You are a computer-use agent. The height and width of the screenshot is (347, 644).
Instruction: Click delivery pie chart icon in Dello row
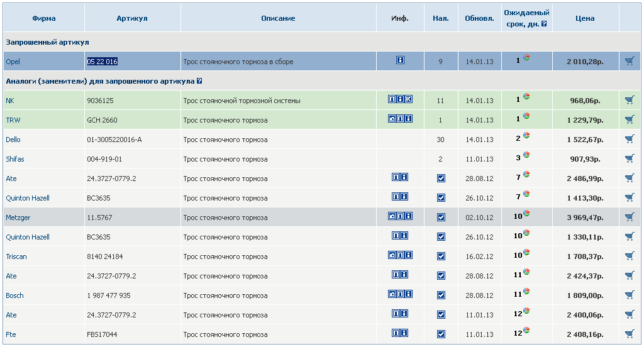pyautogui.click(x=526, y=136)
